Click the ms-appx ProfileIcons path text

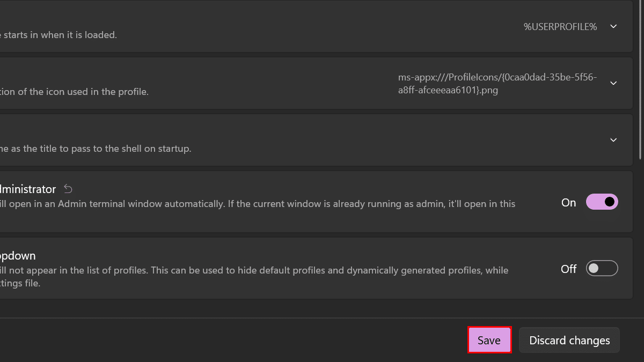click(x=497, y=83)
